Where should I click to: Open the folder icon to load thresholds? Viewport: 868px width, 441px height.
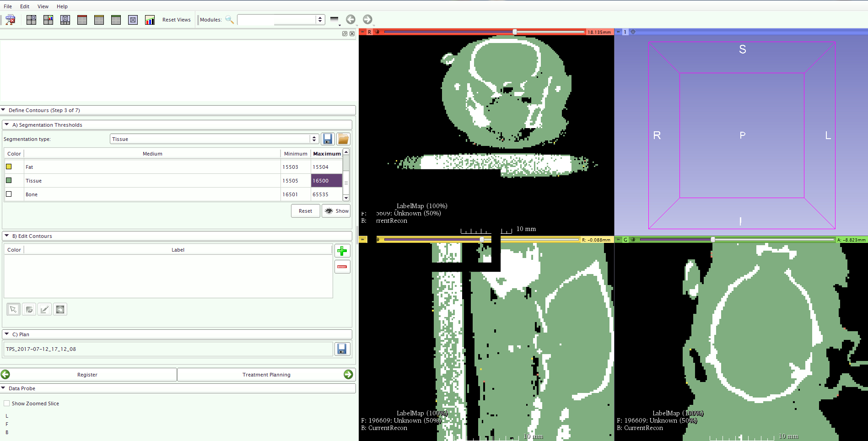pyautogui.click(x=343, y=139)
